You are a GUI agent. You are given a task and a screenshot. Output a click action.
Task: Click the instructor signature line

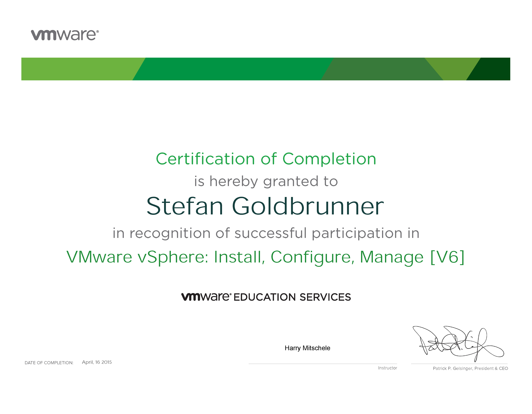[x=323, y=364]
